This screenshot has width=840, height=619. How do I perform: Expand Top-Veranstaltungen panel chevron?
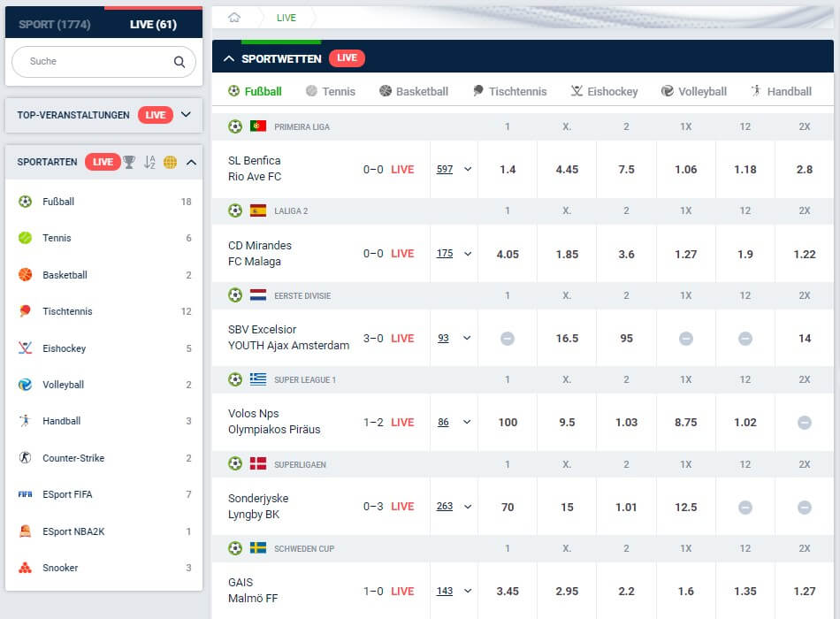tap(186, 115)
